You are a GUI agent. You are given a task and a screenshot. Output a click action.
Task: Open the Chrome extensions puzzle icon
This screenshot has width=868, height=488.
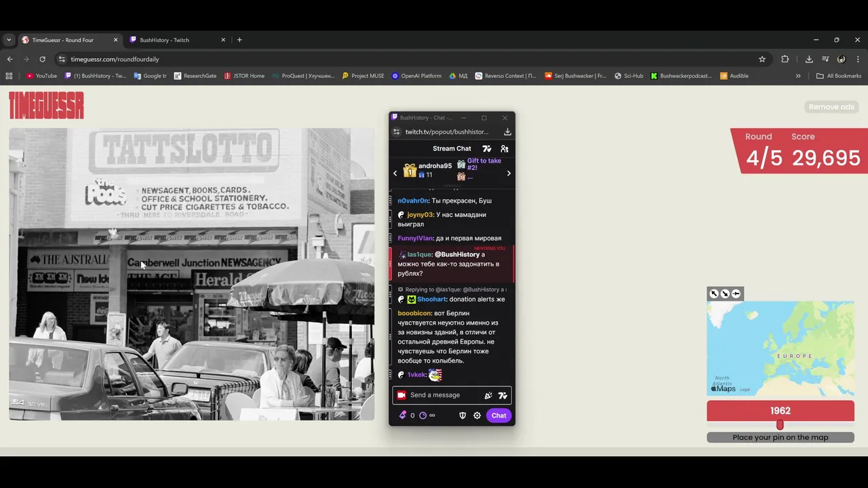coord(785,59)
